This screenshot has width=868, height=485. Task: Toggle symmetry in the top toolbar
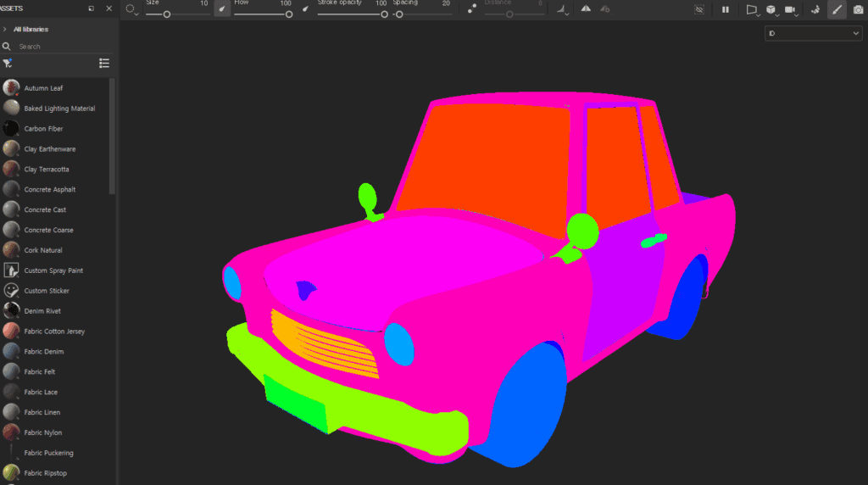click(586, 8)
